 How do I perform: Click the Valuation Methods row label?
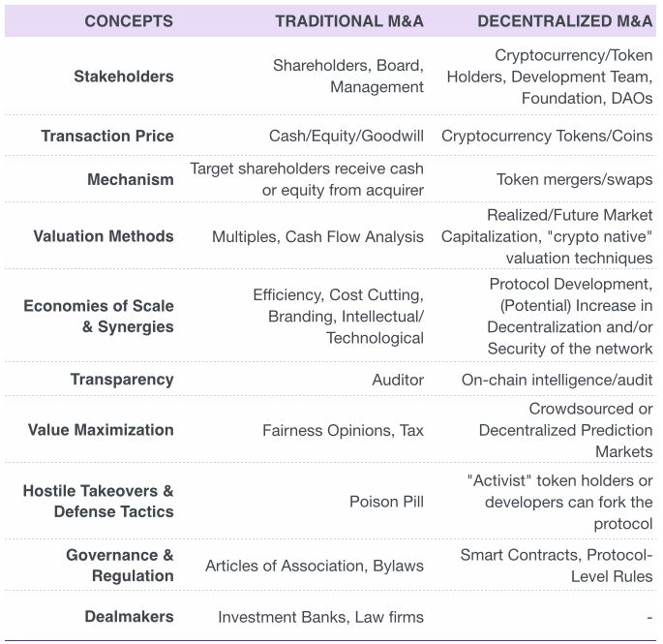coord(104,236)
